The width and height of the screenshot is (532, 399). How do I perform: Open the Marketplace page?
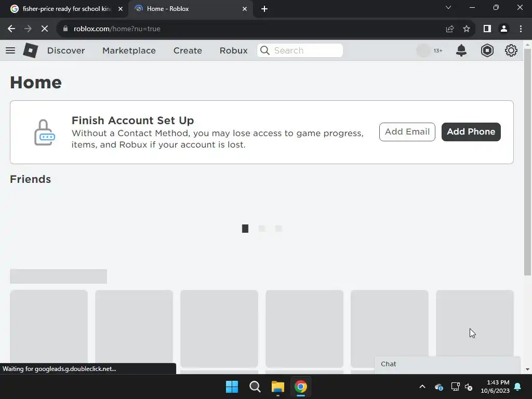coord(129,50)
